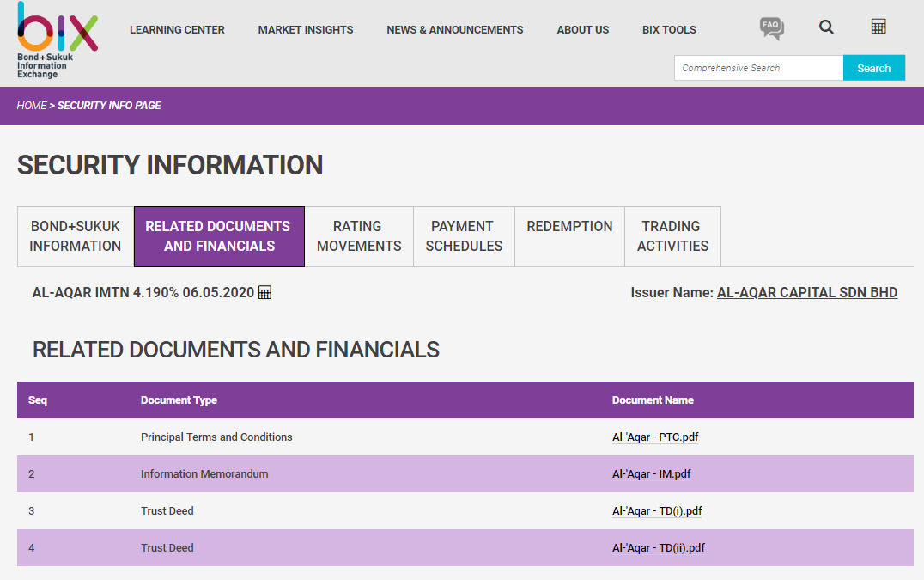Open the calculator icon in header
Screen dimensions: 924x580
[878, 27]
